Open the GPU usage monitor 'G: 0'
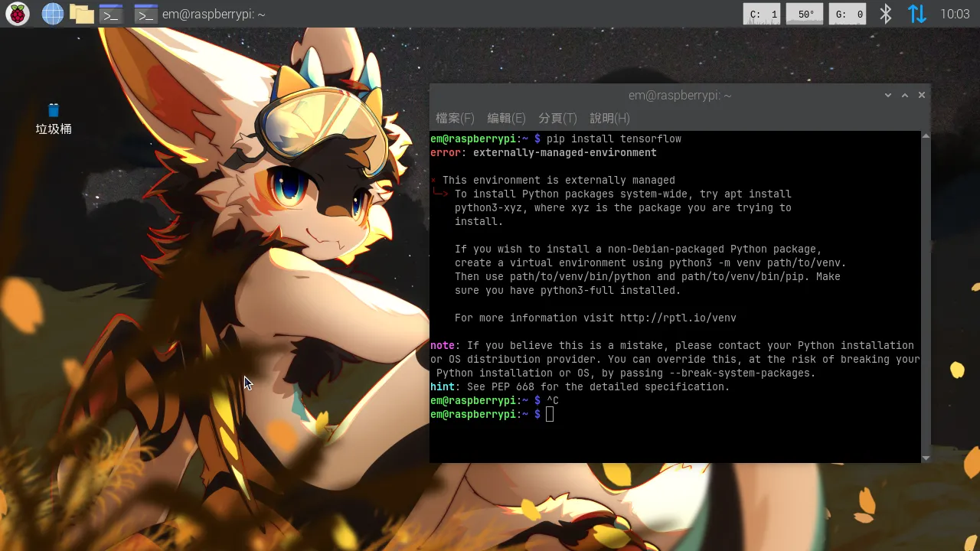 pyautogui.click(x=848, y=14)
